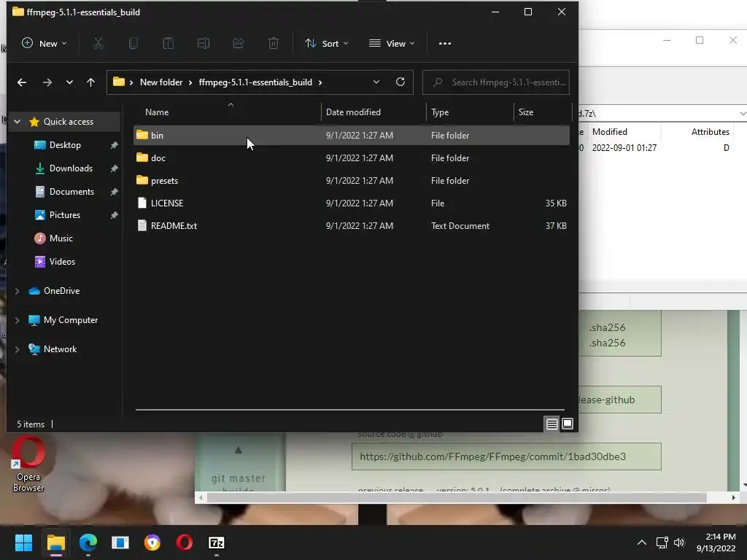The width and height of the screenshot is (747, 560).
Task: Go up one folder level arrow
Action: (x=90, y=82)
